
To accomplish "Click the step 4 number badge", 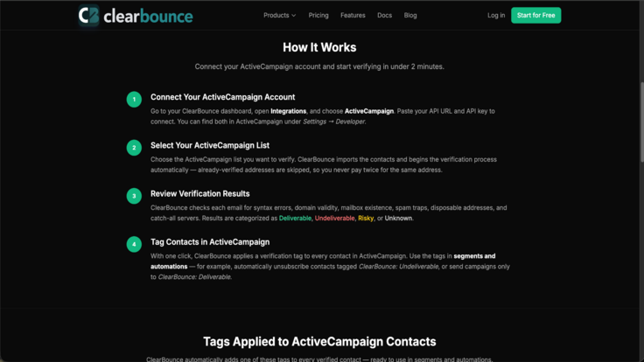I will click(x=134, y=244).
